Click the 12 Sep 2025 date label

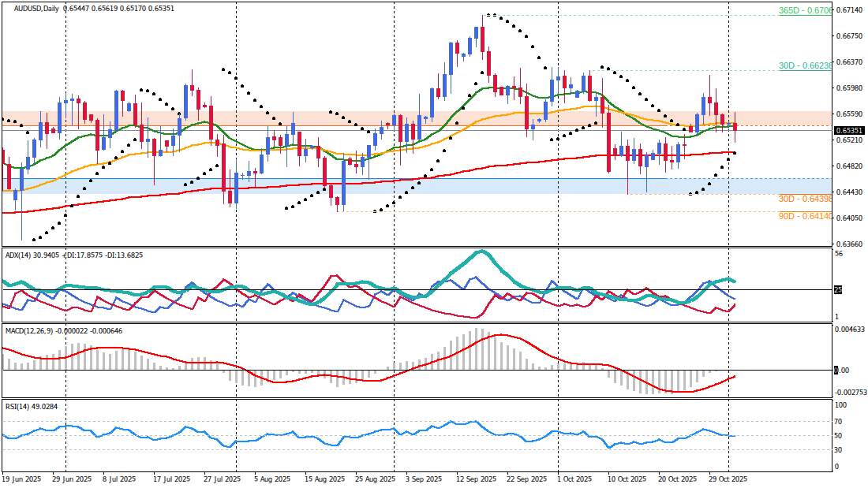476,479
